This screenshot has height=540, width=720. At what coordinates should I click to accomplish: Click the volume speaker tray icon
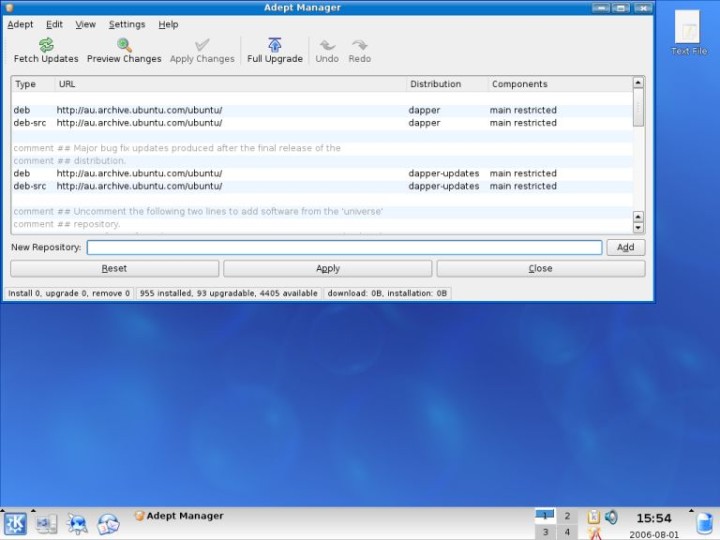pyautogui.click(x=611, y=517)
